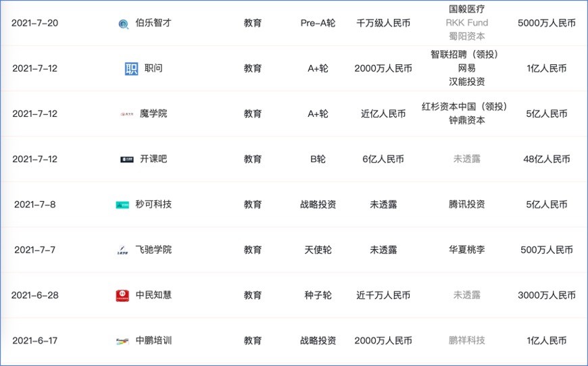Select the date 2021-7-20
The height and width of the screenshot is (366, 588).
35,23
